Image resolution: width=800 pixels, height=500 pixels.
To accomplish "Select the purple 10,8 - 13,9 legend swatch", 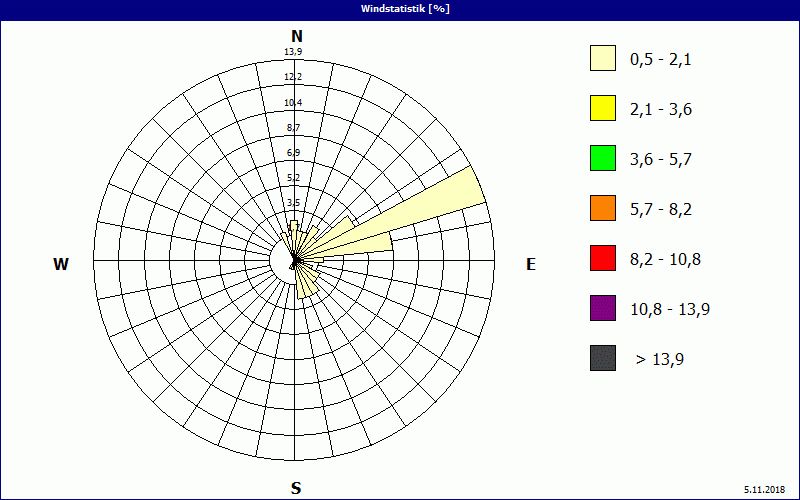I will click(602, 308).
